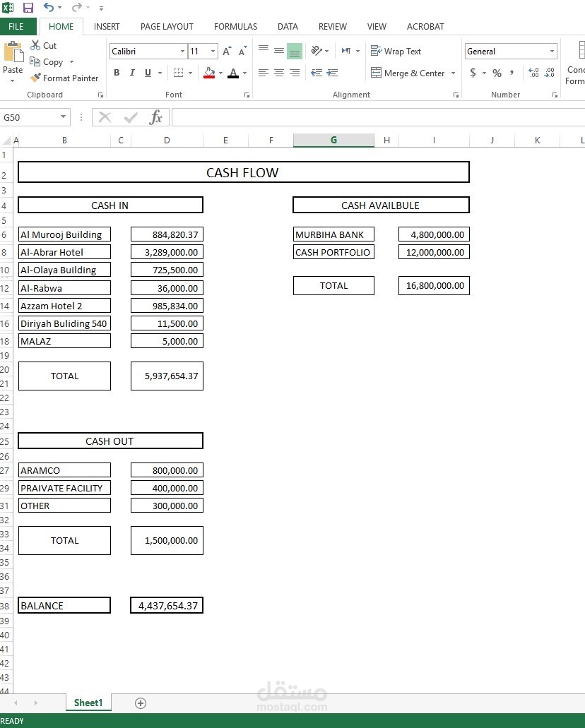585x728 pixels.
Task: Apply Comma Style format
Action: point(512,73)
